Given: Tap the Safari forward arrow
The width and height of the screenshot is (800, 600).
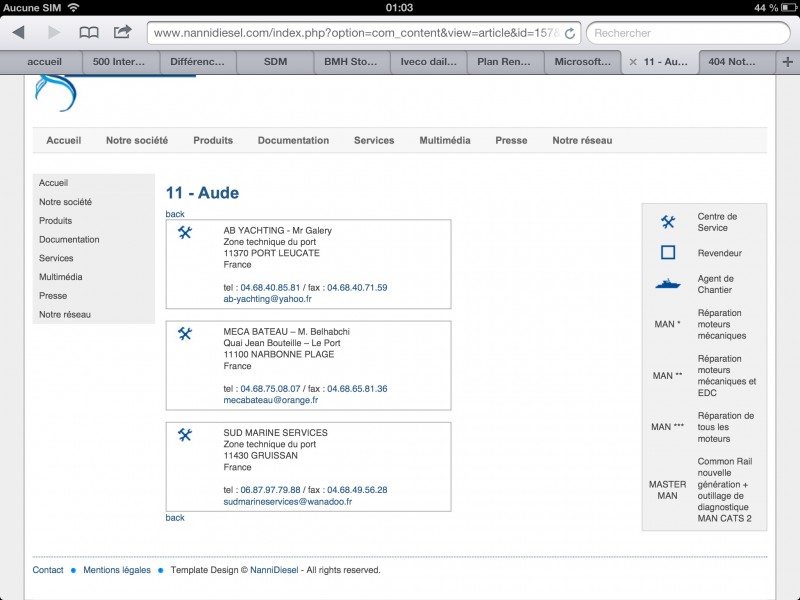Looking at the screenshot, I should (x=54, y=33).
